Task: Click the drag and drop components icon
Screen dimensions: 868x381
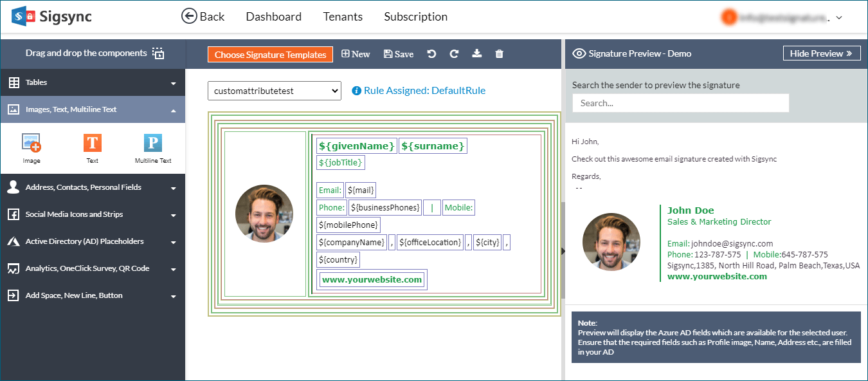Action: click(x=158, y=53)
